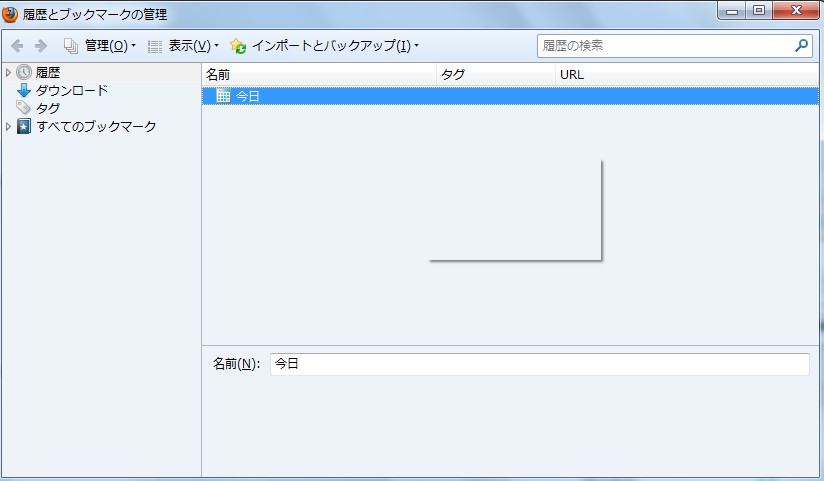Viewport: 824px width, 481px height.
Task: Click the calendar icon beside 今日
Action: (x=223, y=96)
